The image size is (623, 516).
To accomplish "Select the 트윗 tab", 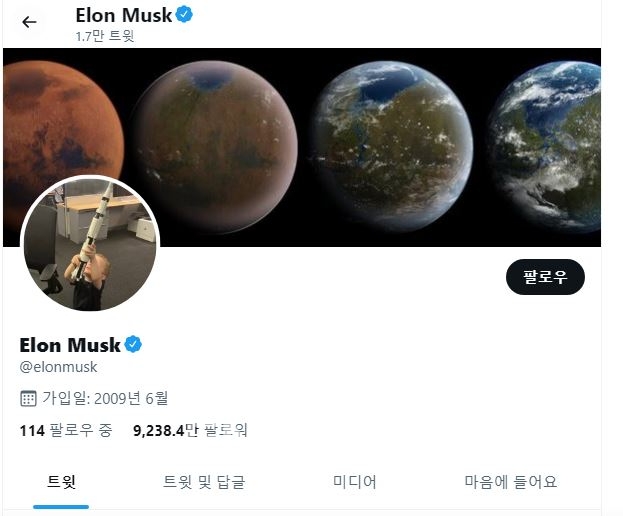I will [61, 482].
